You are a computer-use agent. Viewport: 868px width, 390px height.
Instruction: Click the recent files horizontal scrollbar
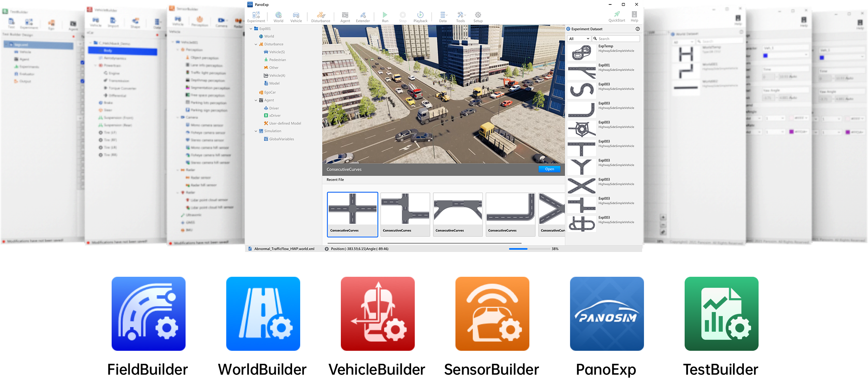424,243
